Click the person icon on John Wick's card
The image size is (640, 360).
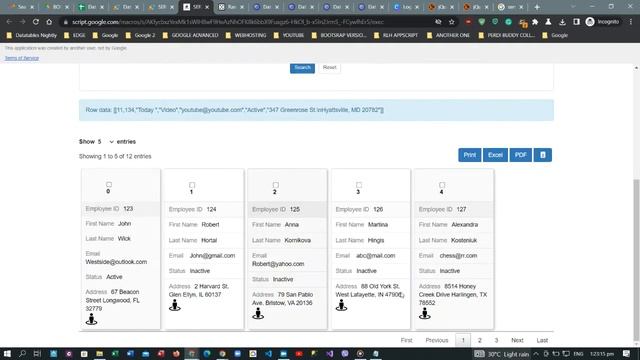coord(91,319)
